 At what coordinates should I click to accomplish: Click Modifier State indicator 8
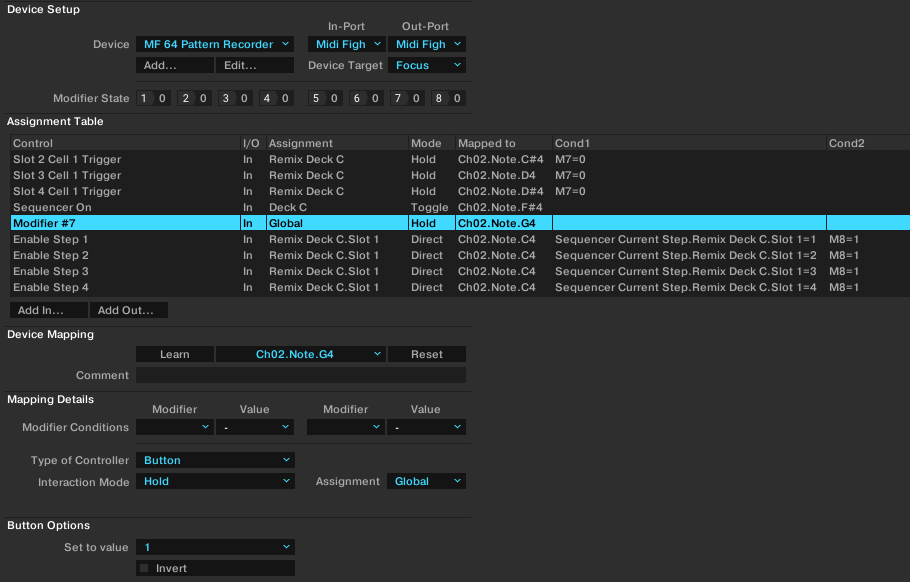(448, 98)
